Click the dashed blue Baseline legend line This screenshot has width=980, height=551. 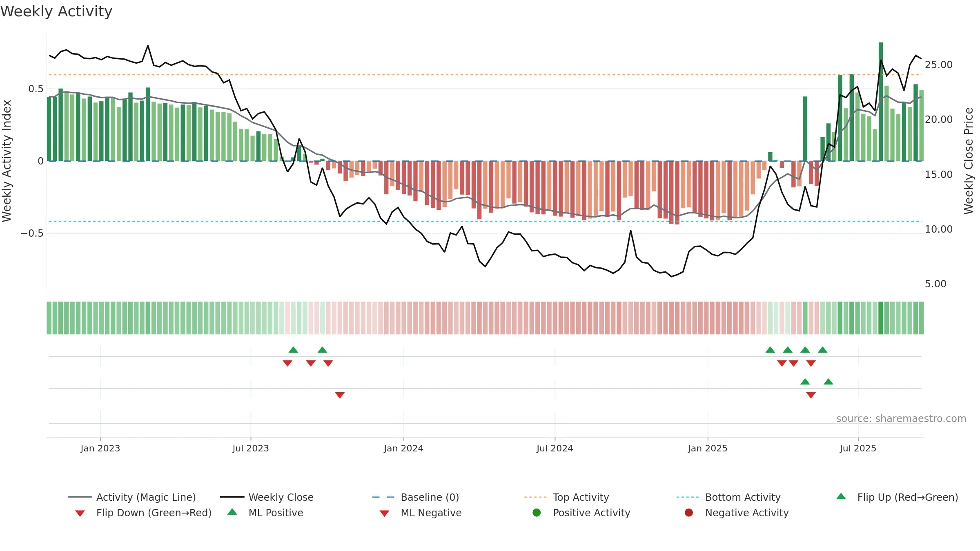click(x=383, y=497)
